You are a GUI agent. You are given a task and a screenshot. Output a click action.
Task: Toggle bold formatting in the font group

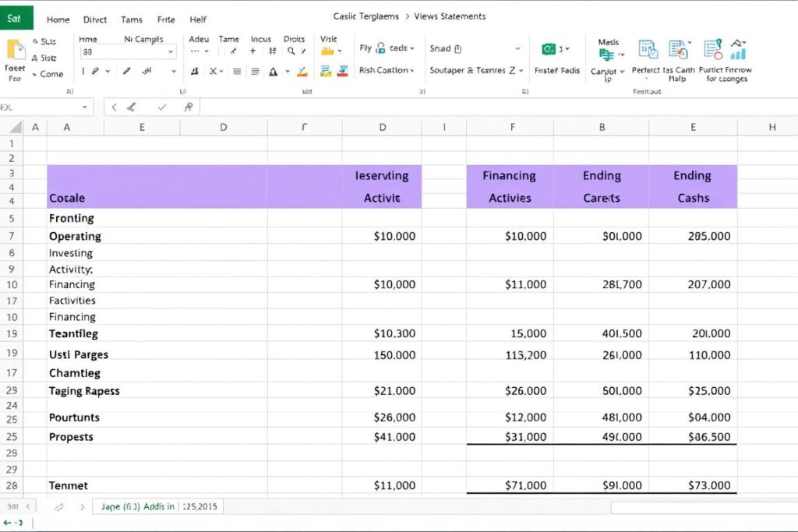(83, 72)
